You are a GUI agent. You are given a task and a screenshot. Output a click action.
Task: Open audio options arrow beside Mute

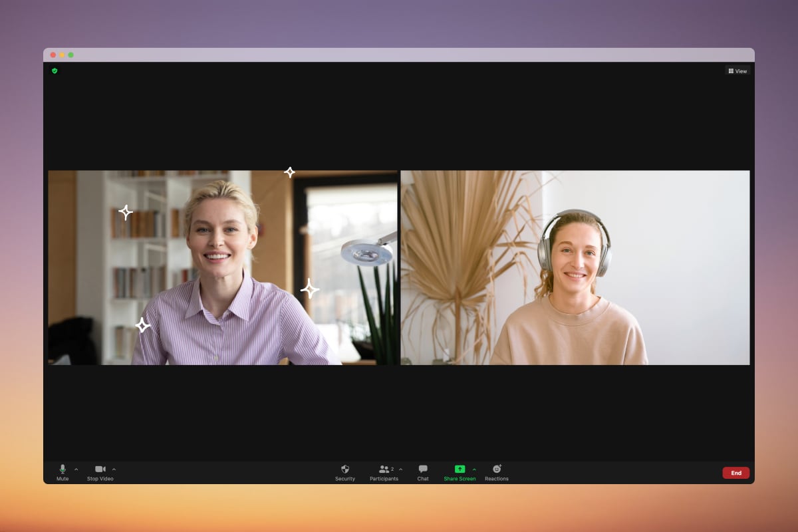coord(76,469)
